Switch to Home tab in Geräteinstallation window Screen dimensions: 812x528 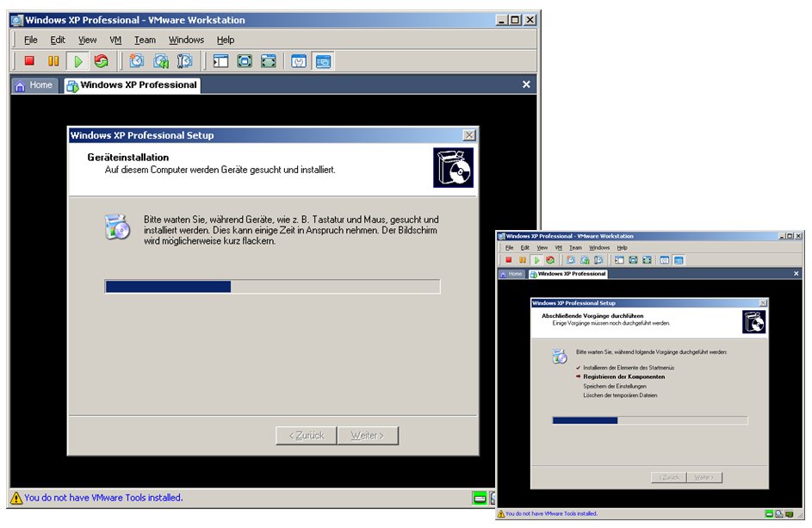pyautogui.click(x=34, y=85)
